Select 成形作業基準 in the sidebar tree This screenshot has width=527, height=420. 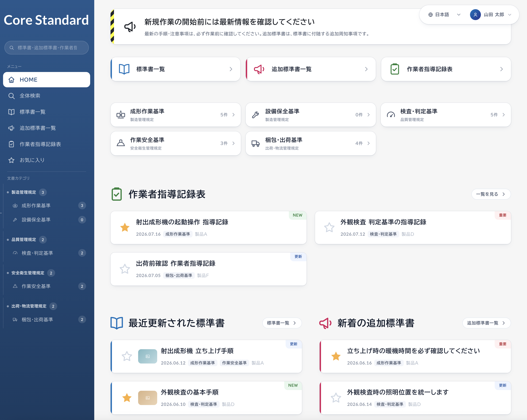point(49,206)
